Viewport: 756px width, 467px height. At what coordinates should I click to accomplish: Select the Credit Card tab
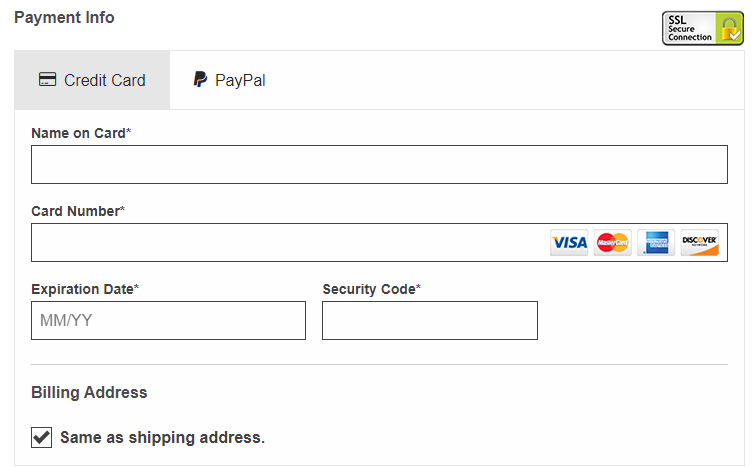[92, 80]
